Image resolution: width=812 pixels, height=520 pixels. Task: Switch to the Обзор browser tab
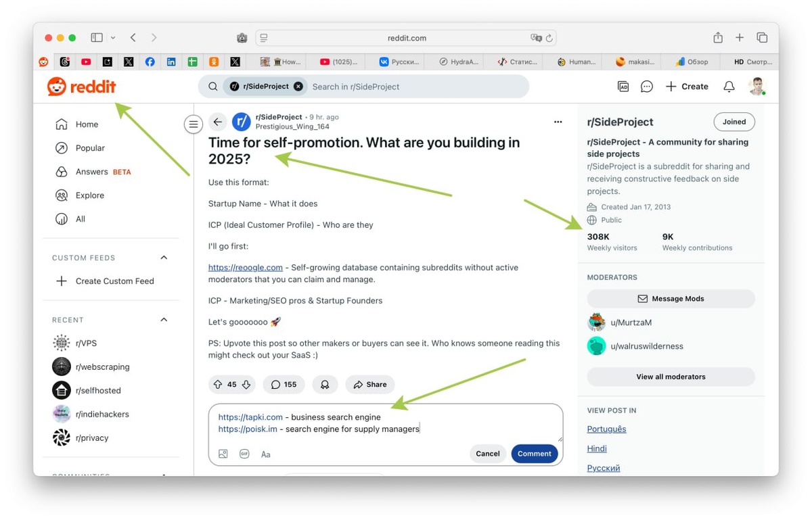tap(692, 62)
